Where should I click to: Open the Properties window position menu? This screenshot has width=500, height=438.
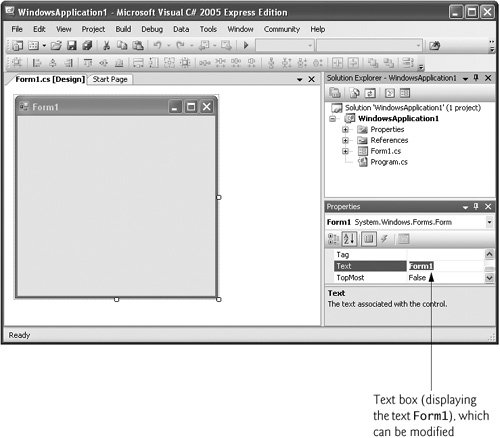click(465, 207)
